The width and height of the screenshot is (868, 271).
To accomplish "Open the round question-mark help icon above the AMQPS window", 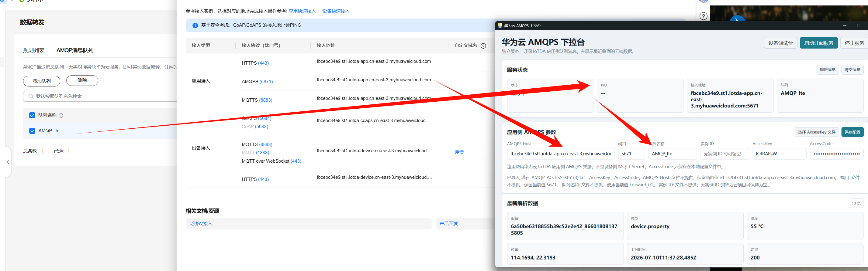I will coord(703,16).
